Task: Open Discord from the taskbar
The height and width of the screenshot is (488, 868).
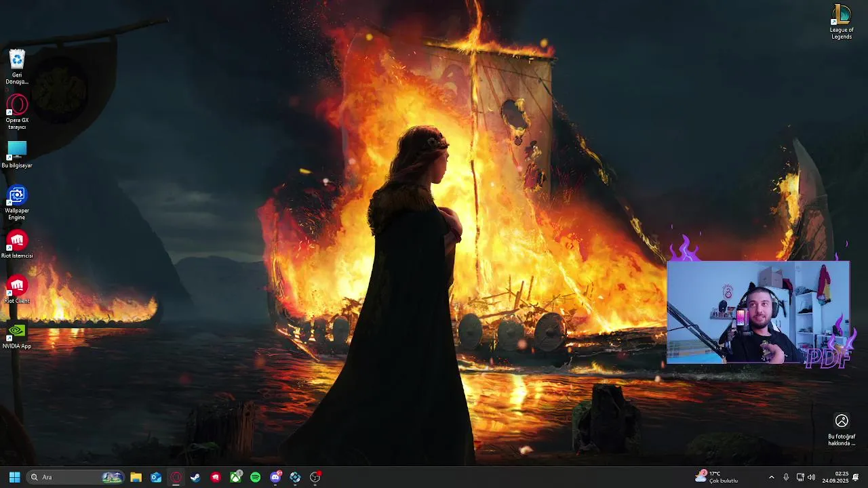Action: click(x=275, y=477)
